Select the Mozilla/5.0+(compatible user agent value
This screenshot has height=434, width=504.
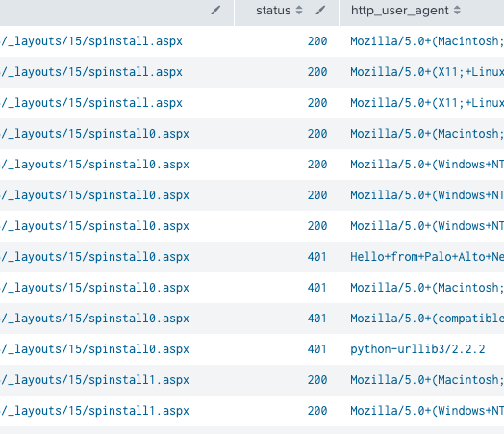tap(427, 319)
